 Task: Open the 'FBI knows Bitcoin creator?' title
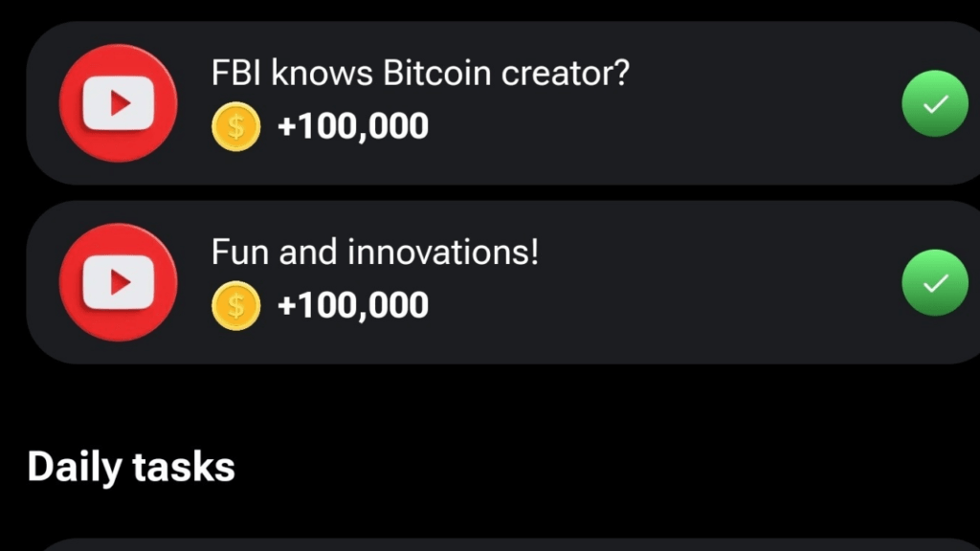click(420, 73)
